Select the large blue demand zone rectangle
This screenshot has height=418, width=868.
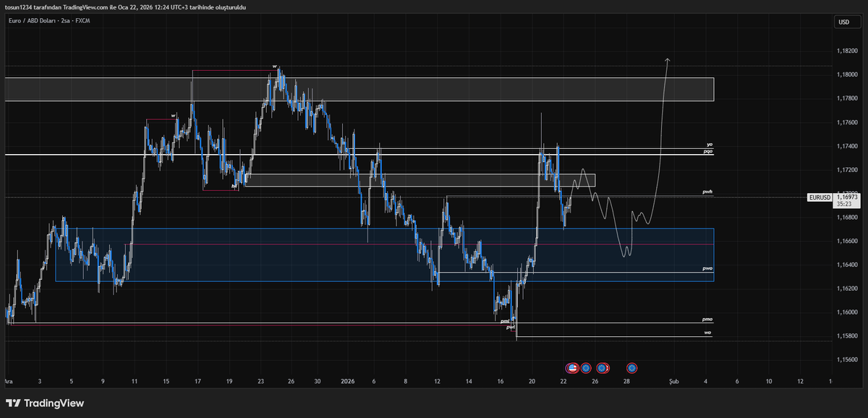(384, 255)
